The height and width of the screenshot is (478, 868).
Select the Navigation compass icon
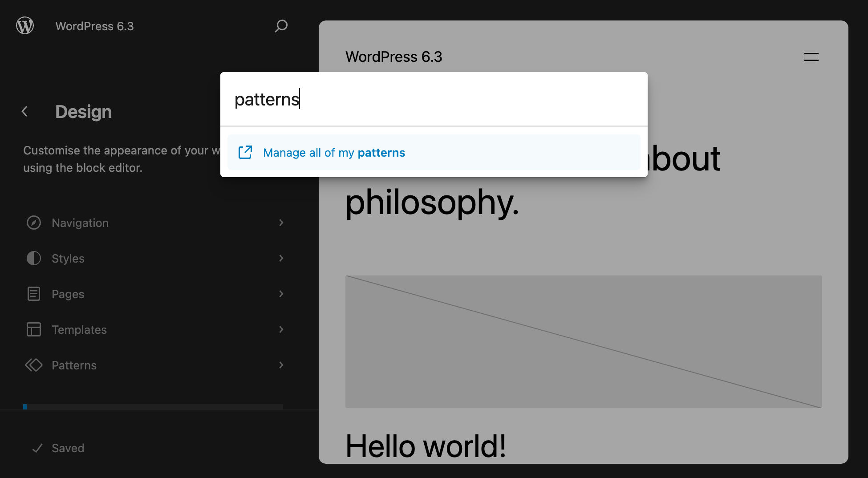pos(34,223)
